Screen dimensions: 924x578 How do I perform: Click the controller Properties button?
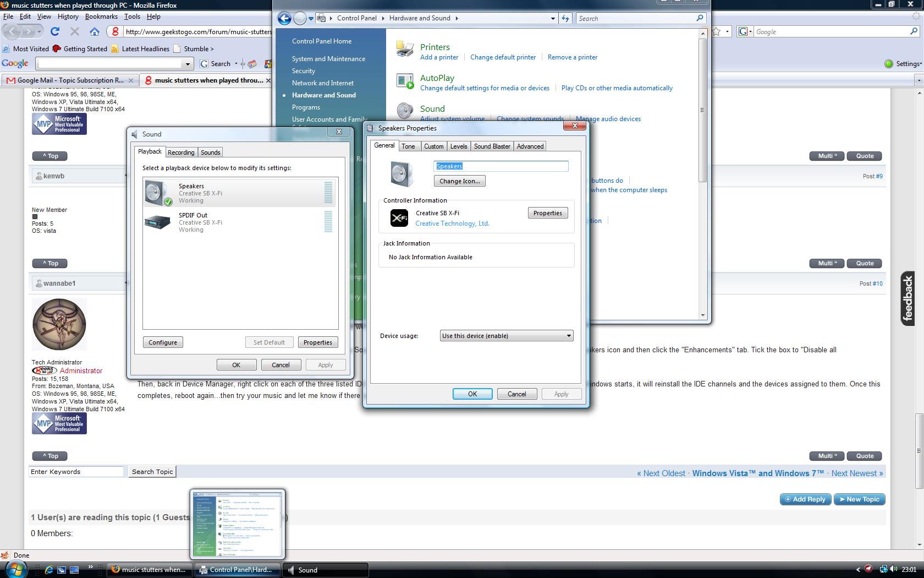[x=548, y=213]
